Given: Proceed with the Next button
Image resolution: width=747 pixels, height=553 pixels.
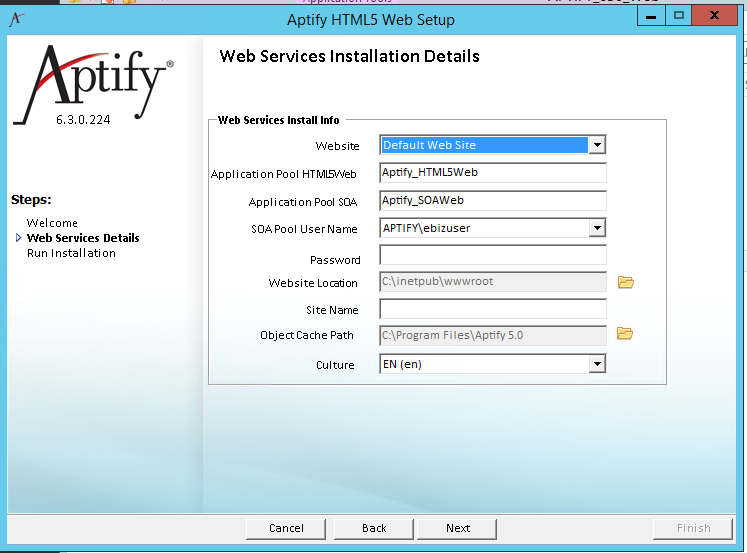Looking at the screenshot, I should (457, 528).
